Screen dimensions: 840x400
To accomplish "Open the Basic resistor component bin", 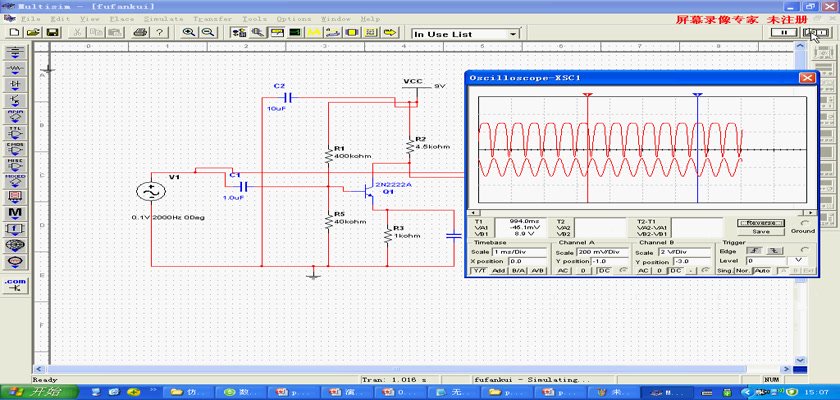I will click(x=16, y=70).
